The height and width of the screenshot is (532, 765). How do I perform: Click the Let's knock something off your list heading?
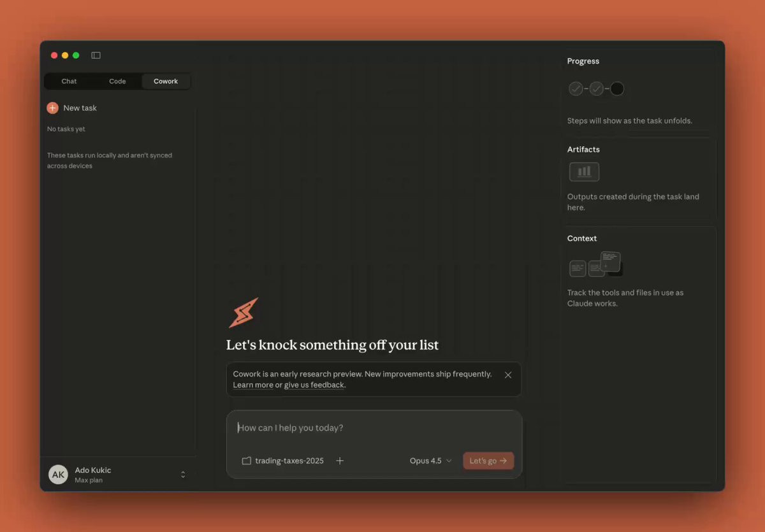(x=332, y=345)
